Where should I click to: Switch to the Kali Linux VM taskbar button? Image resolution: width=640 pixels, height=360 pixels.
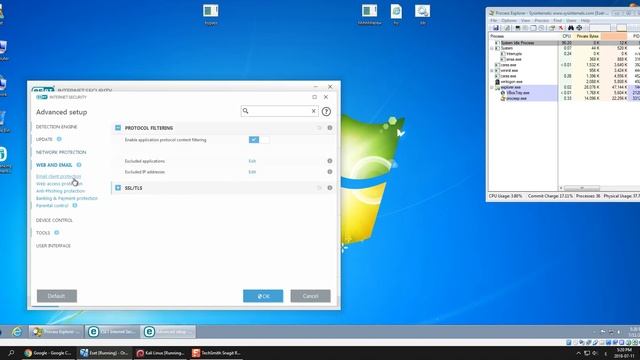[160, 353]
